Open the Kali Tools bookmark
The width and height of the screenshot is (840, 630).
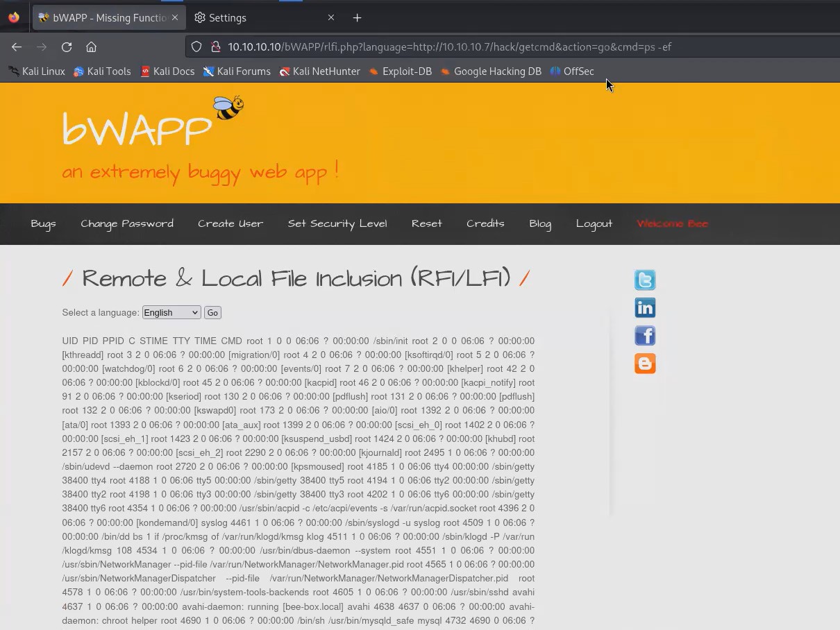click(102, 71)
